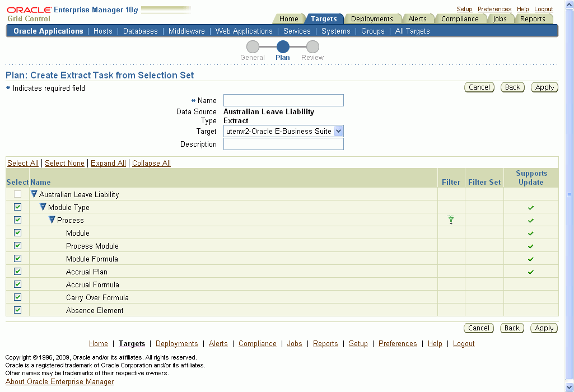Open the Middleware subtab
This screenshot has width=574, height=392.
tap(186, 31)
